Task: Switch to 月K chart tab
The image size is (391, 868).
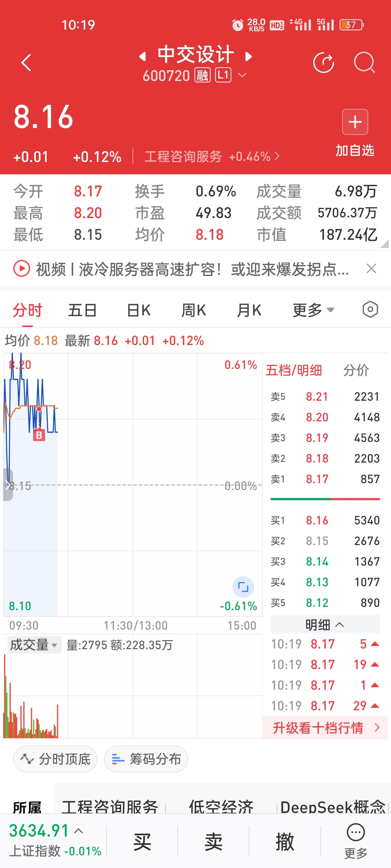Action: pyautogui.click(x=249, y=310)
